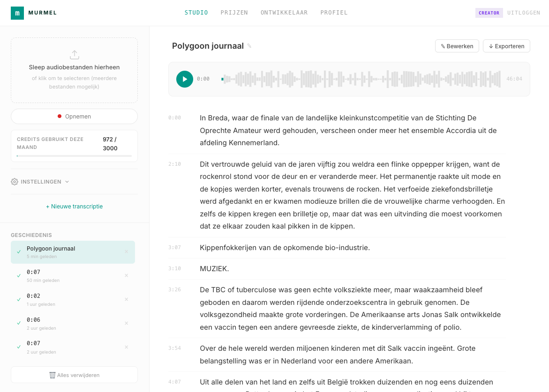Click the Murmel logo icon

point(17,13)
